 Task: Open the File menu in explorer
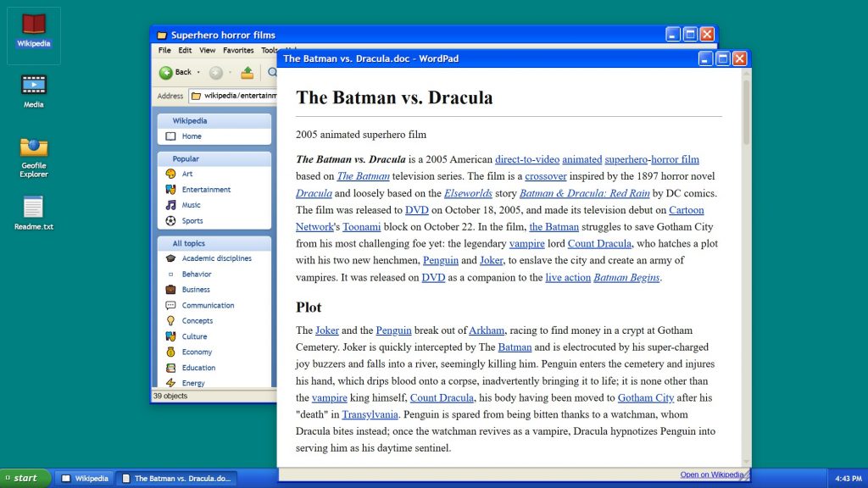[164, 50]
